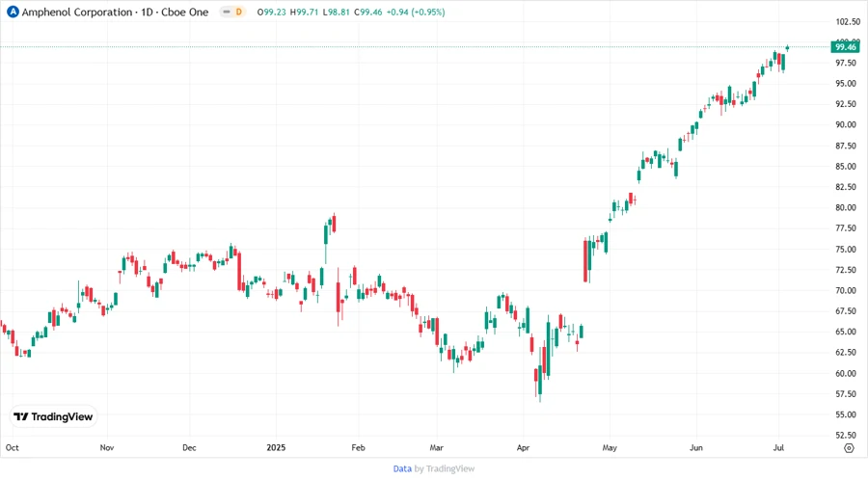Click the 85.00 price scale label

[846, 167]
